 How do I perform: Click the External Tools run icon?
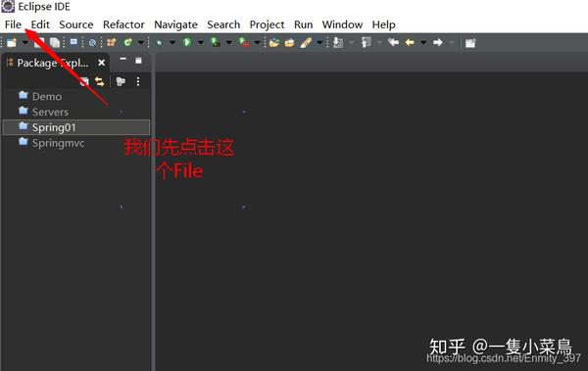244,42
